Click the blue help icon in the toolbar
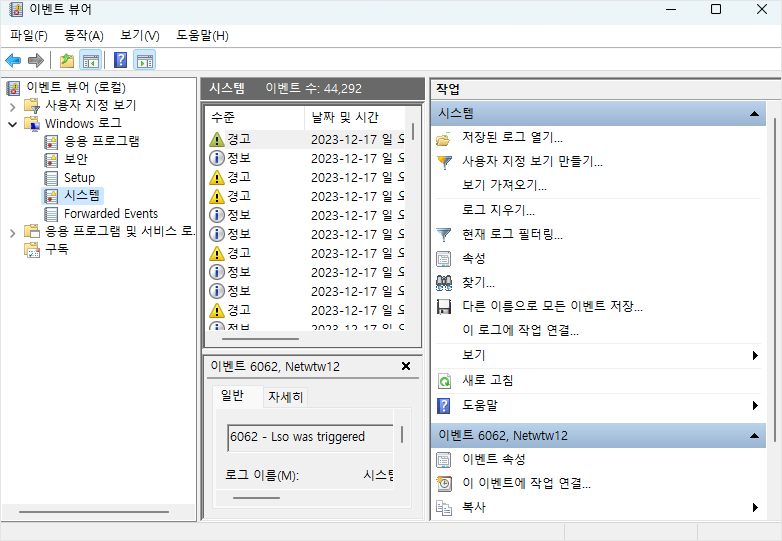 120,61
